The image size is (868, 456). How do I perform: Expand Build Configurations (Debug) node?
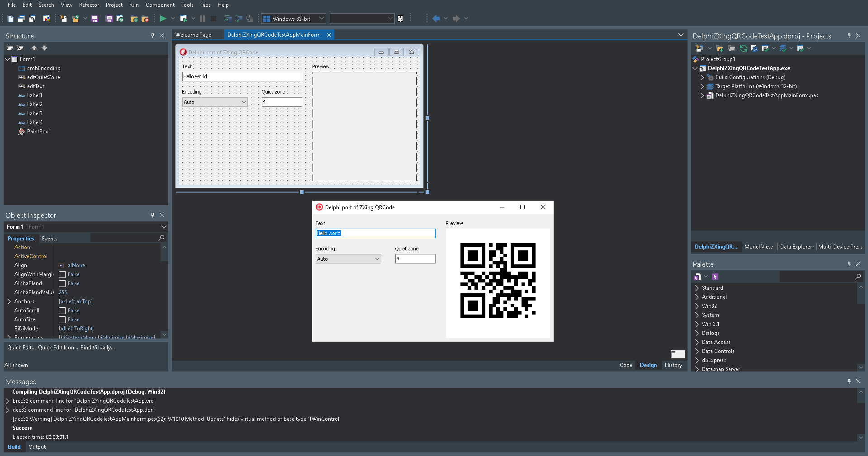pos(702,77)
